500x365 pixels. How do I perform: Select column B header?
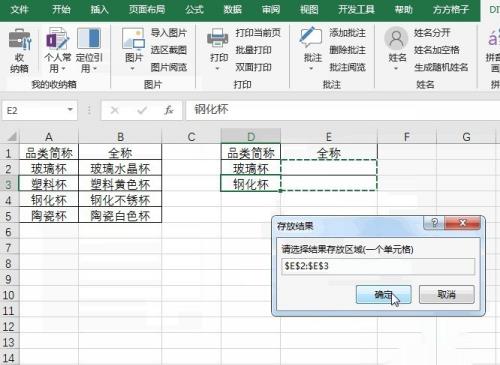pyautogui.click(x=120, y=137)
